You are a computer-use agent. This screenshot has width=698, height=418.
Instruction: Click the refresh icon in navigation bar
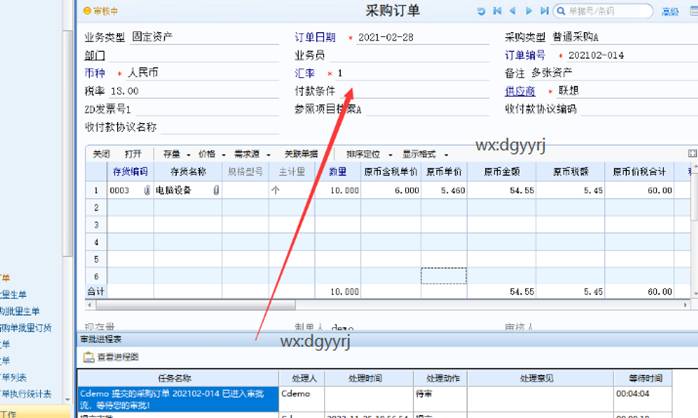(x=483, y=11)
